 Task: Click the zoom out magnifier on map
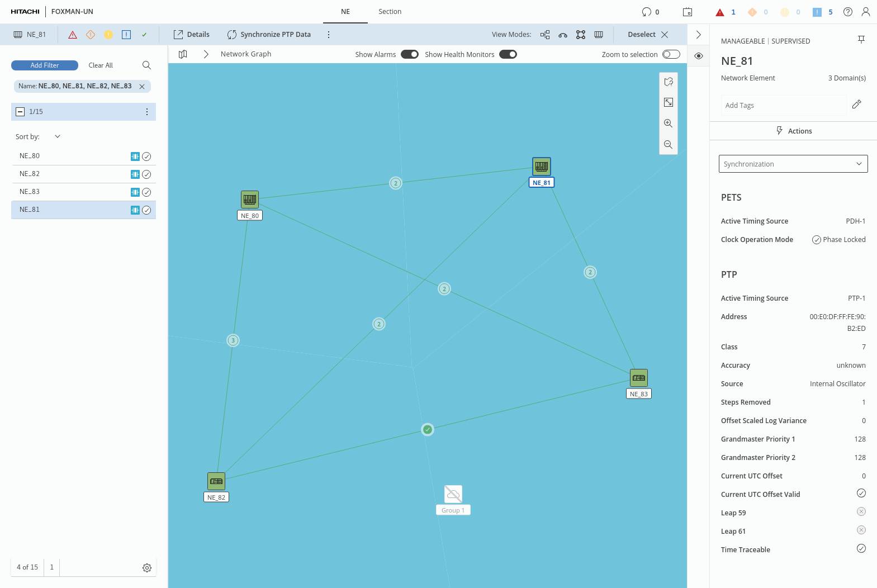point(668,145)
